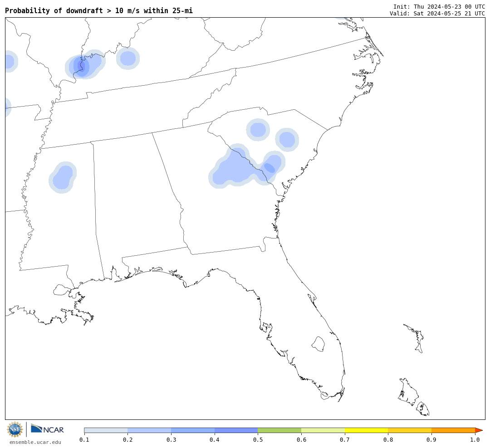Click the ensemble.ucar.edu text
The width and height of the screenshot is (490, 448).
[x=35, y=442]
